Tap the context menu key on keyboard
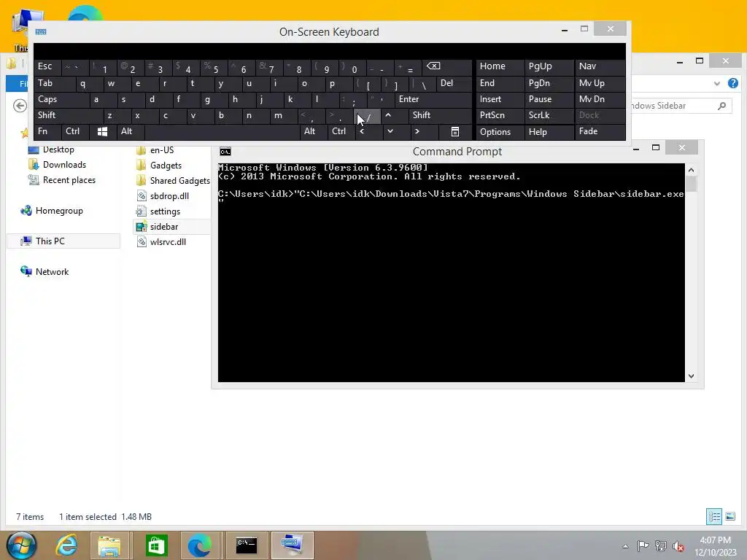The height and width of the screenshot is (560, 747). (x=455, y=131)
